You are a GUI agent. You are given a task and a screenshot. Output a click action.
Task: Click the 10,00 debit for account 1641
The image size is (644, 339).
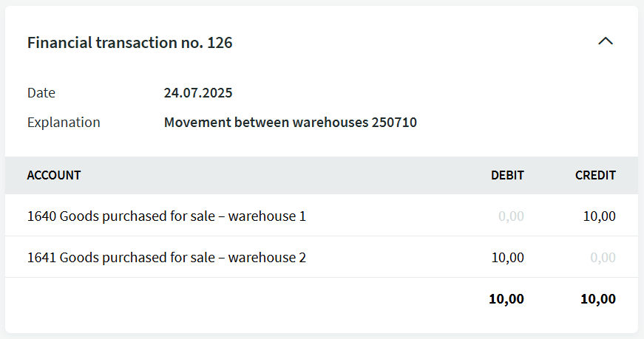tap(508, 258)
